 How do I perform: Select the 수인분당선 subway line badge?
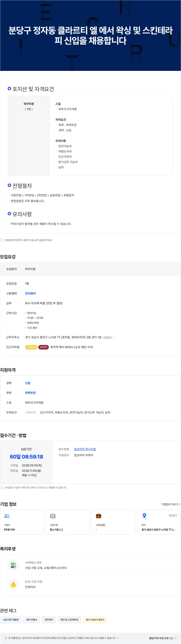click(31, 347)
